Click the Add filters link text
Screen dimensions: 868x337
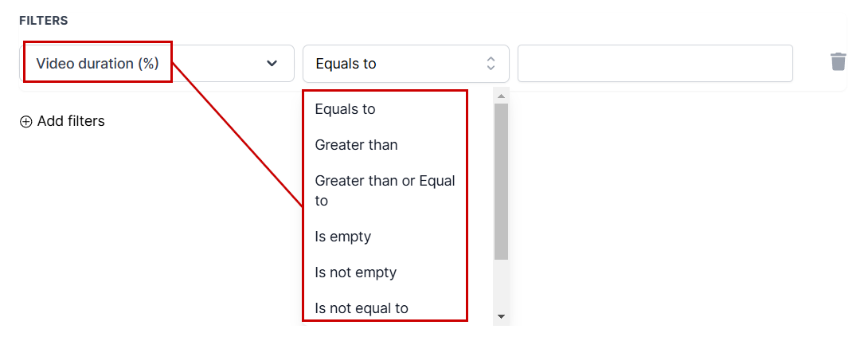[x=71, y=122]
